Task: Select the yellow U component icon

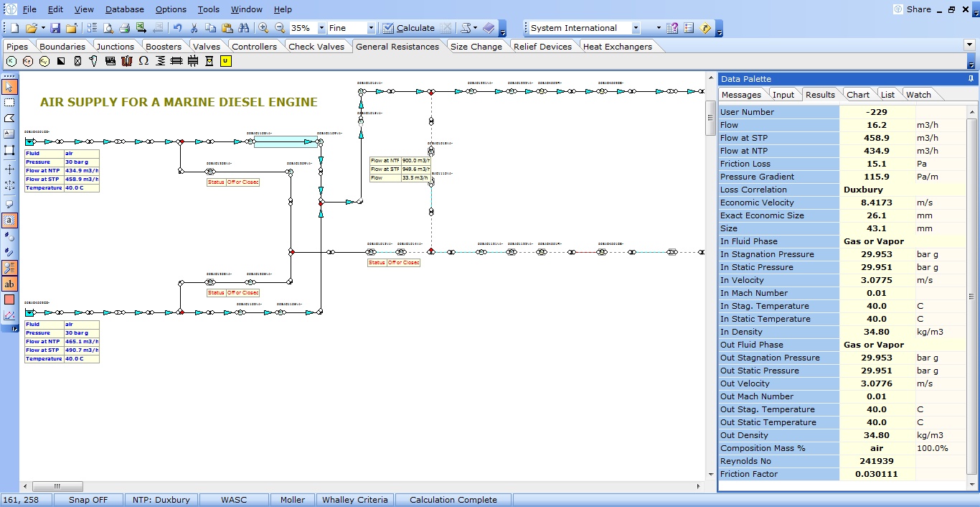Action: coord(225,61)
